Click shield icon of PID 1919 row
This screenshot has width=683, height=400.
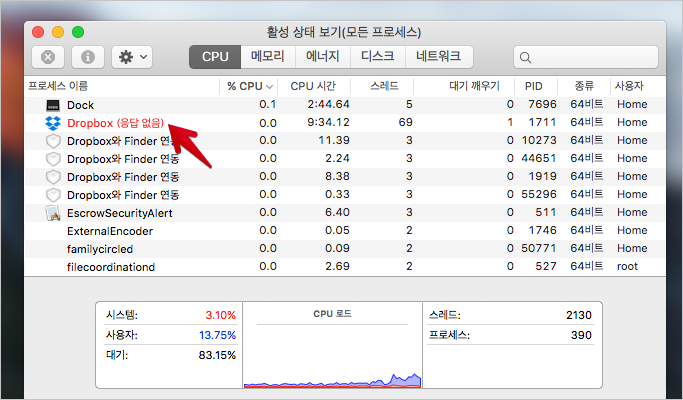53,177
